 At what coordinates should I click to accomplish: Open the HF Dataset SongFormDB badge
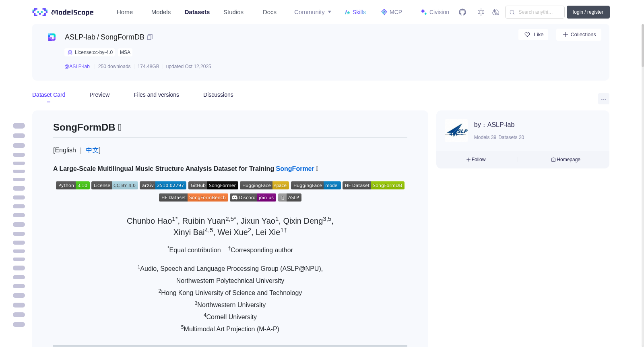tap(374, 185)
